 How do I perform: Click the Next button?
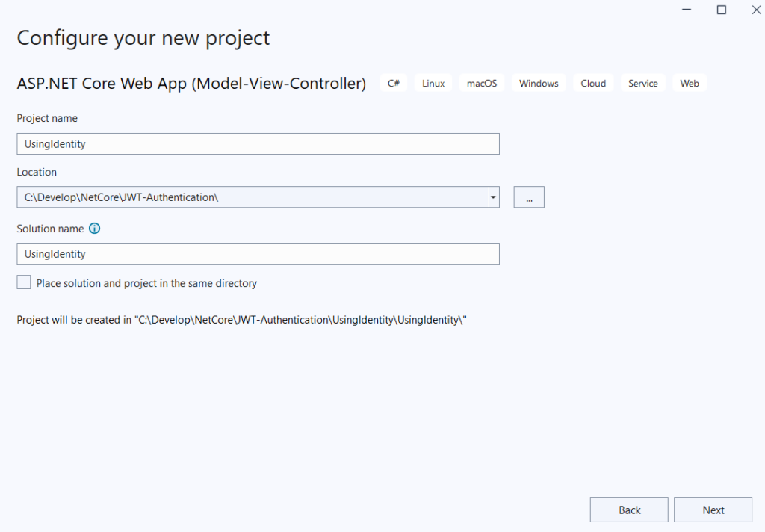point(713,510)
